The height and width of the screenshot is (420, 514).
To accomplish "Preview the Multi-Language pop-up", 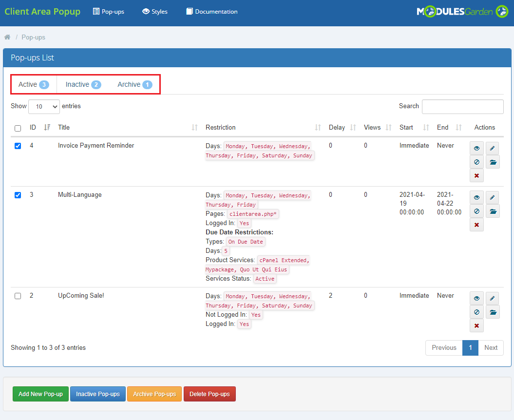I will (476, 198).
